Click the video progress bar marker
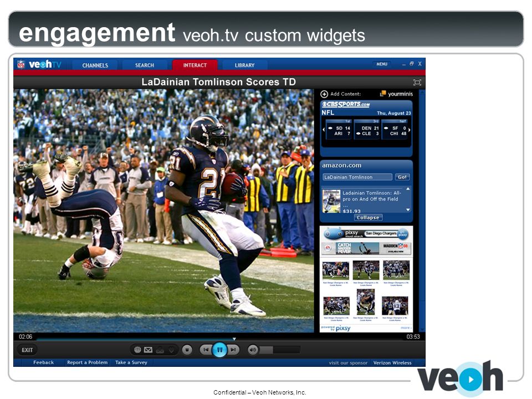This screenshot has height=399, width=532. pyautogui.click(x=234, y=339)
